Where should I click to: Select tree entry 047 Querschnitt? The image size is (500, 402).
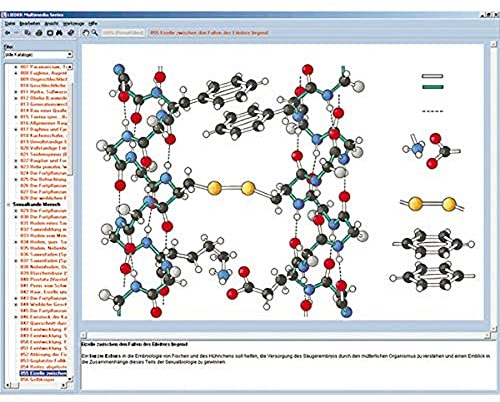pyautogui.click(x=44, y=323)
